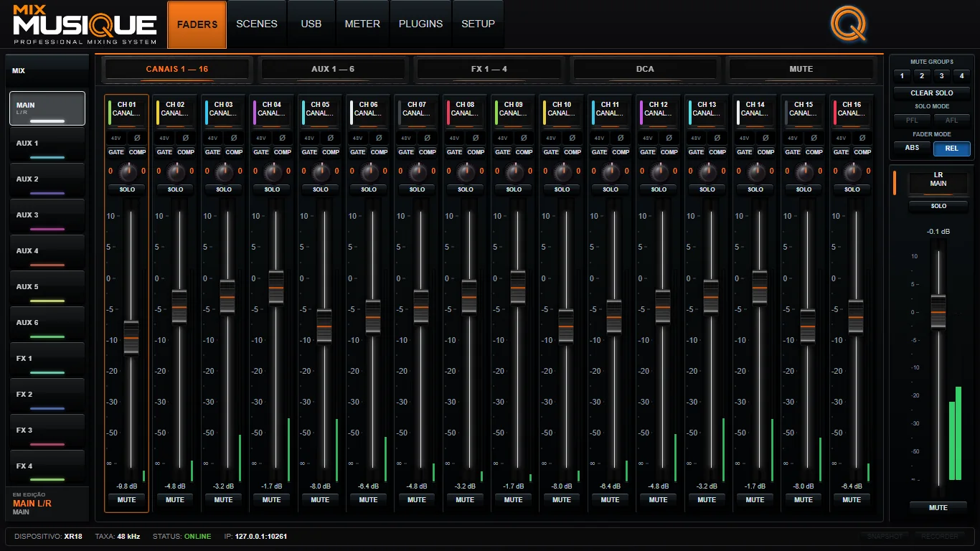Click the LR MAIN name box
980x551 pixels.
pos(938,183)
